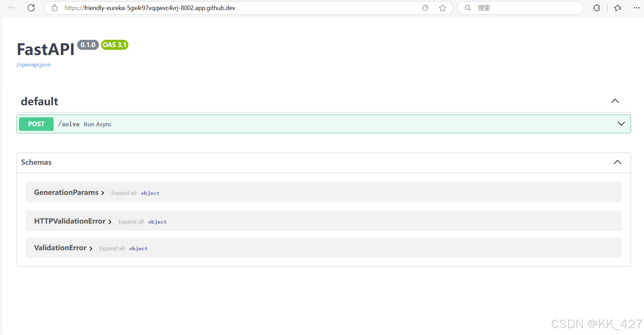The height and width of the screenshot is (335, 644).
Task: Click inside the browser search box
Action: click(x=519, y=8)
